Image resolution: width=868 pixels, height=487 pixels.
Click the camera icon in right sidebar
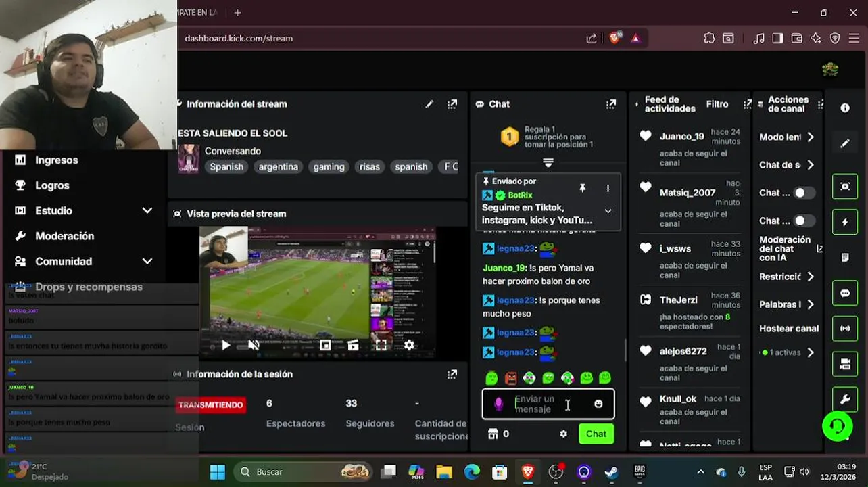[x=845, y=365]
